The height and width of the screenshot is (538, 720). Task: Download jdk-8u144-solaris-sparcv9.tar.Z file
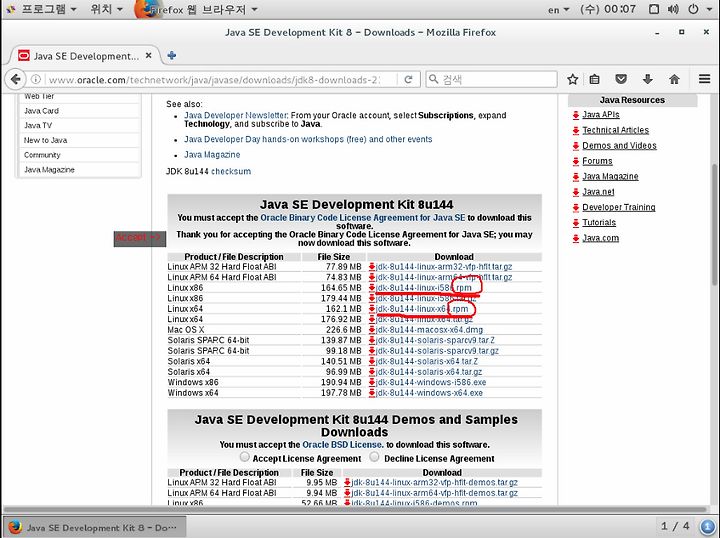pos(435,340)
